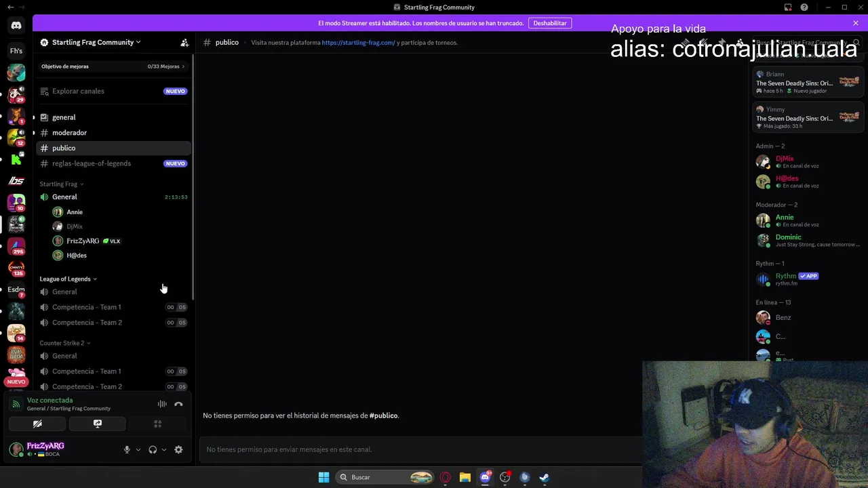Toggle camera on
Viewport: 868px width, 488px height.
pos(37,424)
